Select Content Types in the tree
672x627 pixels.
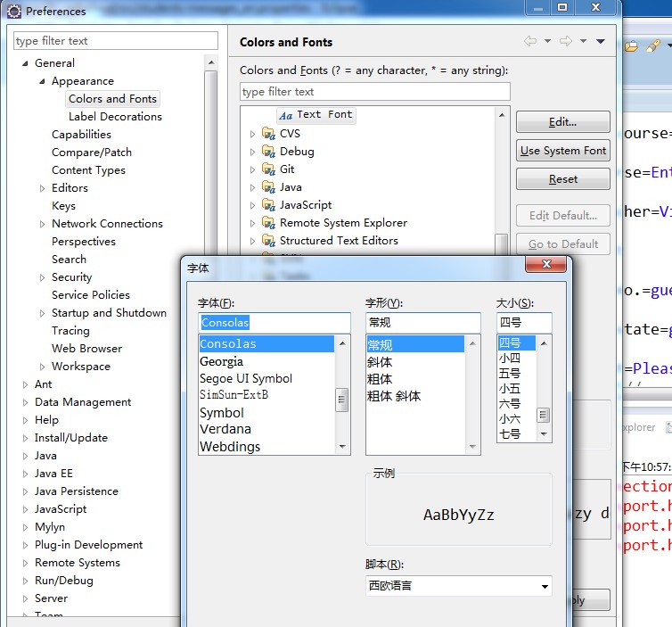pos(88,170)
